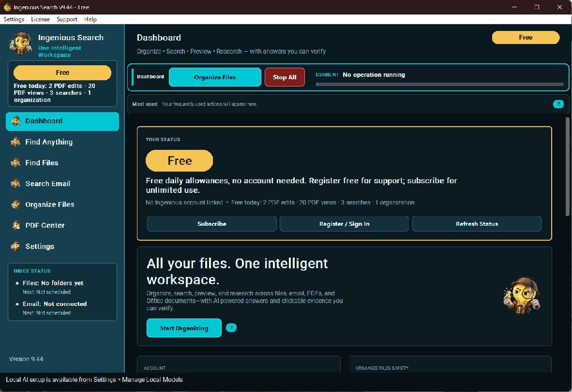Click the 'Free today: 2 PDF edits' sidebar text
572x392 pixels.
[x=55, y=93]
